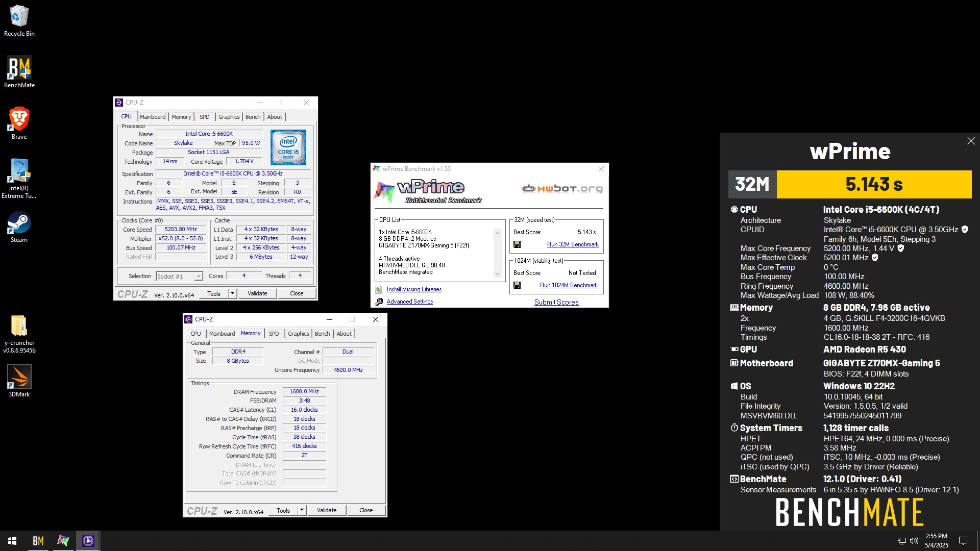The image size is (980, 551).
Task: Open the BenchMate desktop shortcut
Action: pyautogui.click(x=19, y=72)
